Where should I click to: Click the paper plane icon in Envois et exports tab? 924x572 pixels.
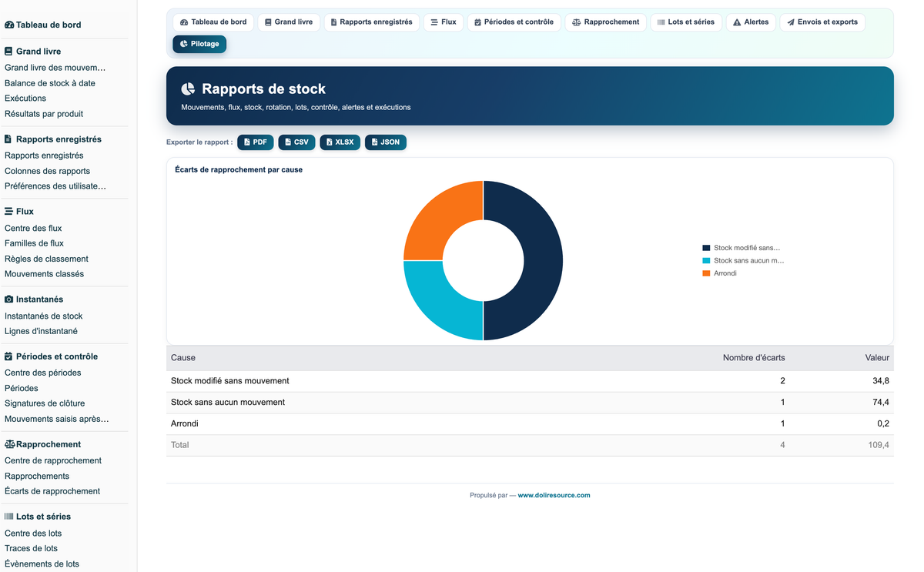[791, 22]
